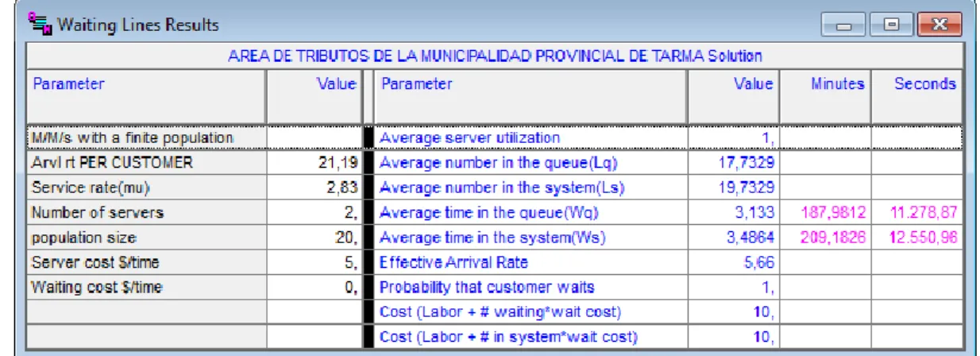Click the population size value 20,

pyautogui.click(x=349, y=238)
